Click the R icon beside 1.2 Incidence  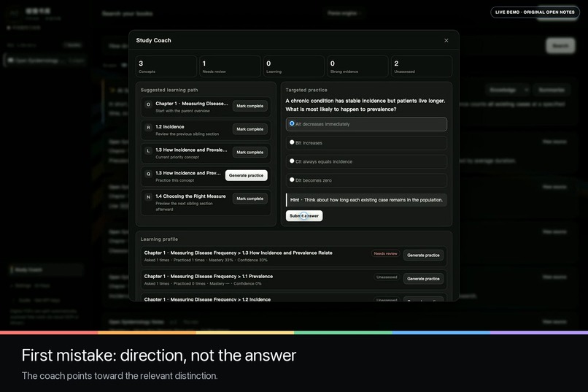coord(148,128)
